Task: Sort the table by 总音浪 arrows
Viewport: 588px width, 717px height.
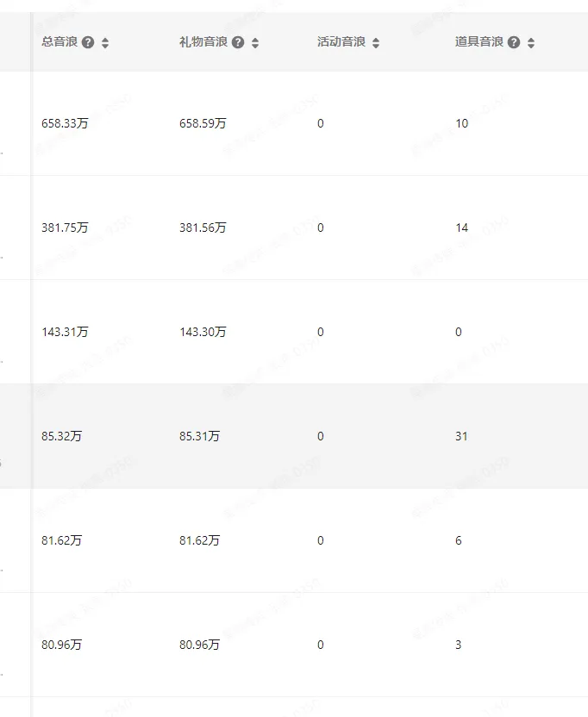Action: [105, 42]
